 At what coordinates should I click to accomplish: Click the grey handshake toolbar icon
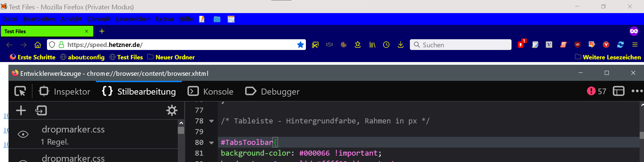tap(329, 45)
